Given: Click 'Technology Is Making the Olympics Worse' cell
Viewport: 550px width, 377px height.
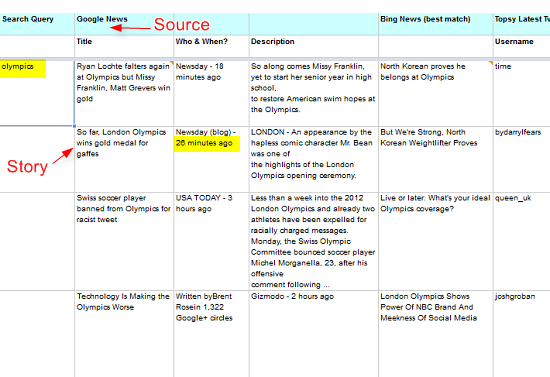Looking at the screenshot, I should pyautogui.click(x=124, y=334).
